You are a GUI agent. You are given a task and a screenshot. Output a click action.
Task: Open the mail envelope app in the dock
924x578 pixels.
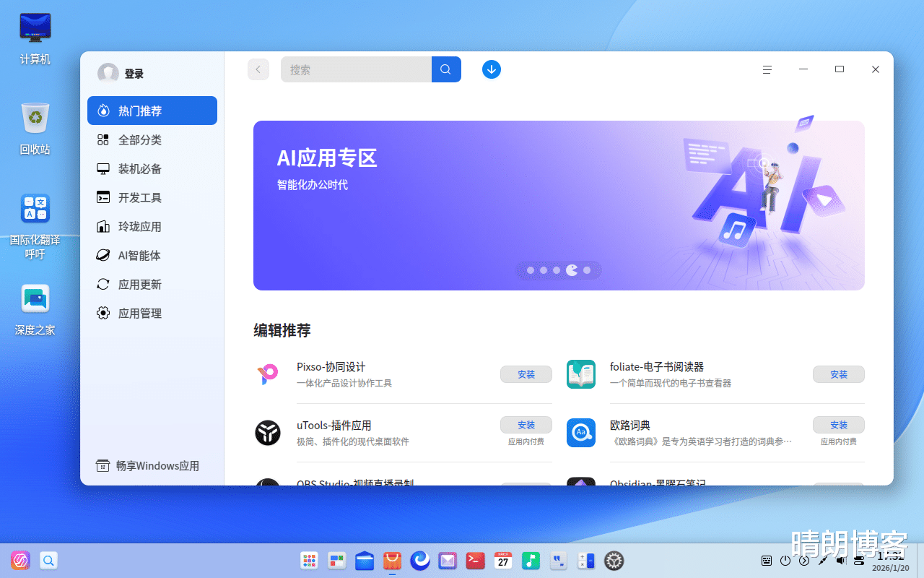coord(448,560)
